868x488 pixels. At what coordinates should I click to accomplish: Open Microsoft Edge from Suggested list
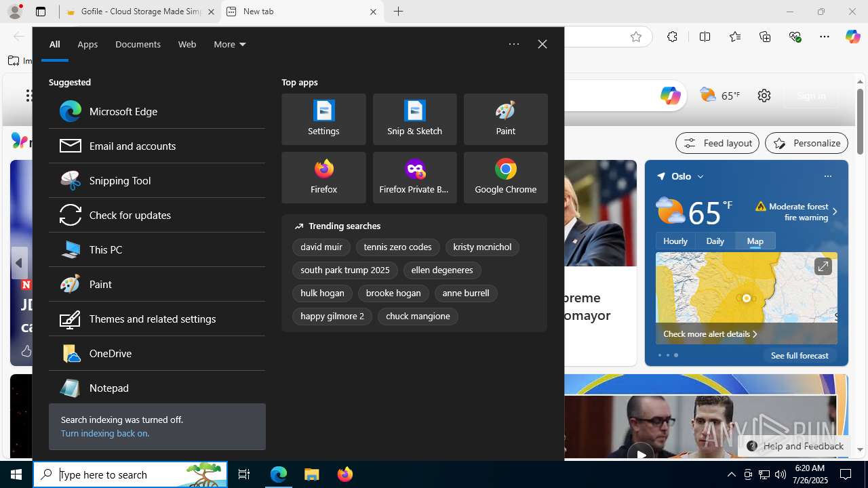[157, 111]
